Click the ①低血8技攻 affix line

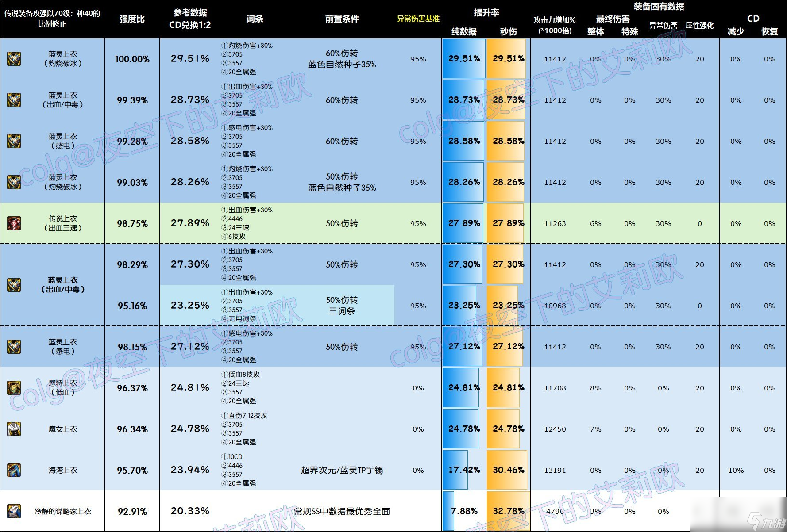click(240, 374)
